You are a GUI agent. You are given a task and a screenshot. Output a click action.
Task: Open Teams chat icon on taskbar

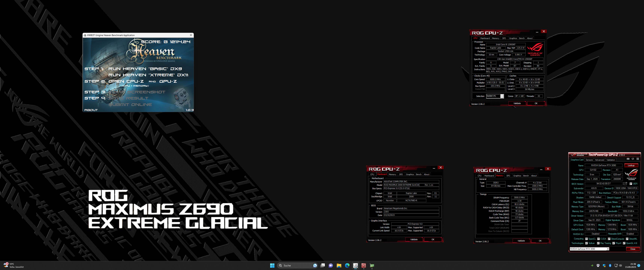pos(331,265)
